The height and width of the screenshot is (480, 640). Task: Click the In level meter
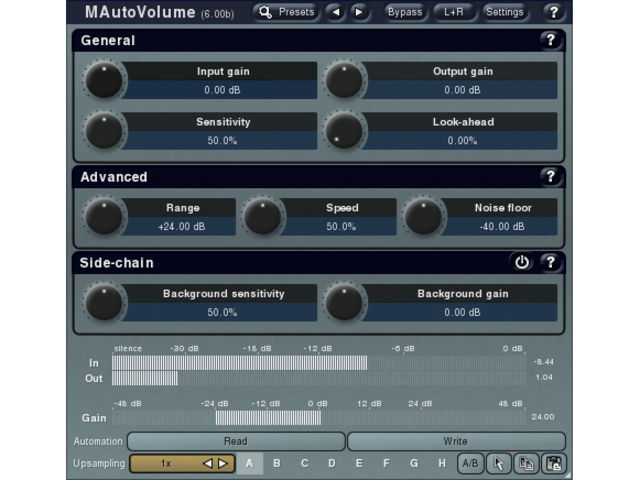tap(319, 363)
